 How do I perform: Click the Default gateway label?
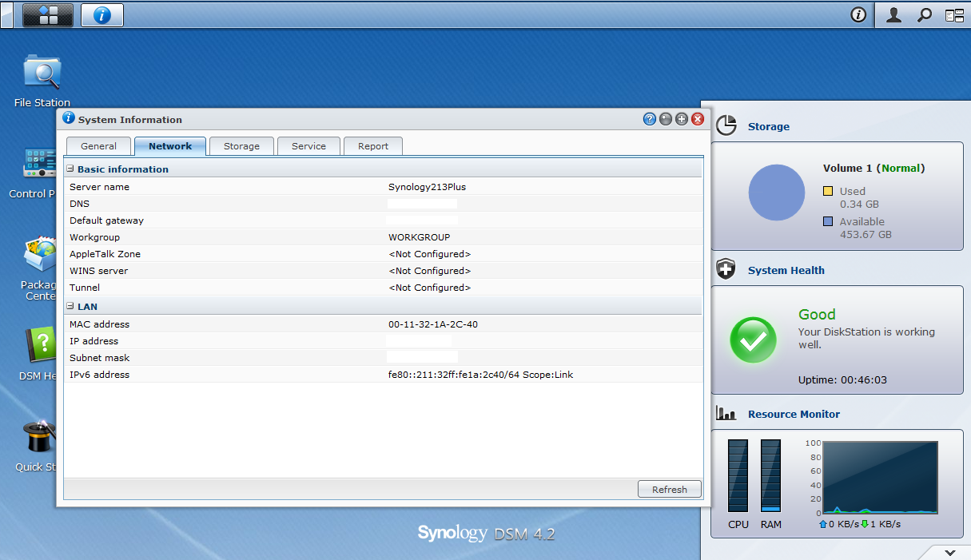click(106, 220)
